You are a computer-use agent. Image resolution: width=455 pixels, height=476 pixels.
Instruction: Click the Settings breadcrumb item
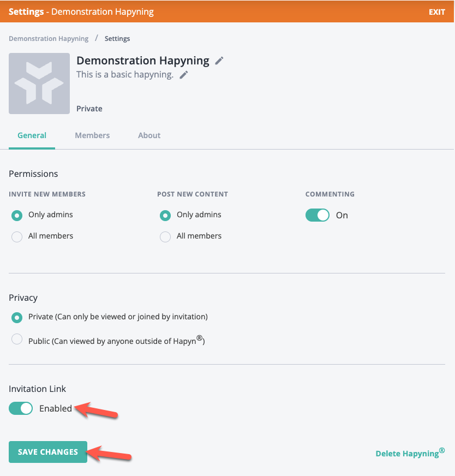pos(117,39)
